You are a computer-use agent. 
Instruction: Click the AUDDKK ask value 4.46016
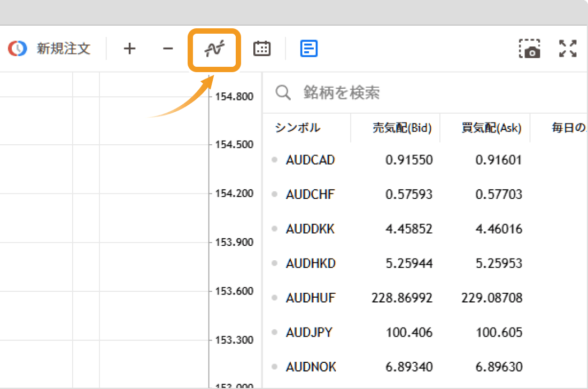click(x=499, y=229)
